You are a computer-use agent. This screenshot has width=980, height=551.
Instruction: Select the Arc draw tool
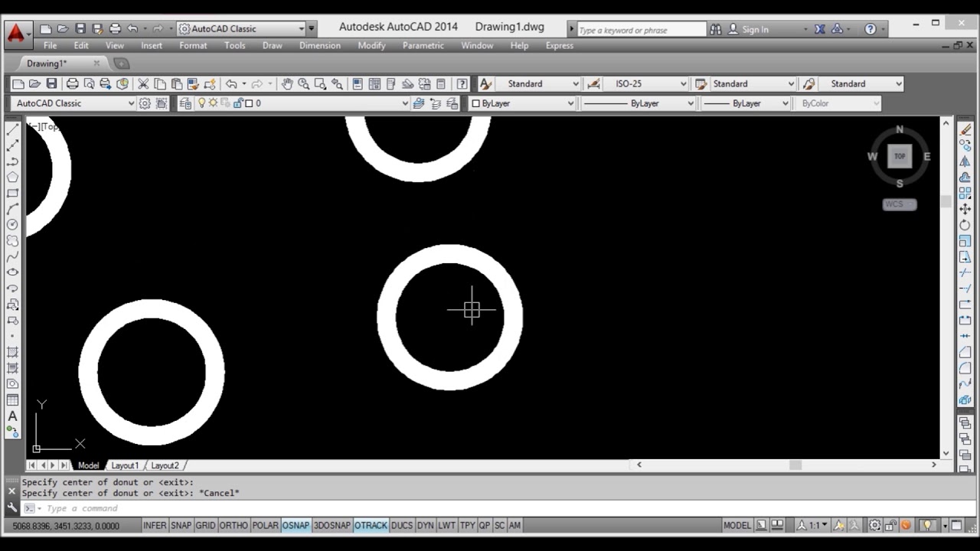[x=13, y=209]
